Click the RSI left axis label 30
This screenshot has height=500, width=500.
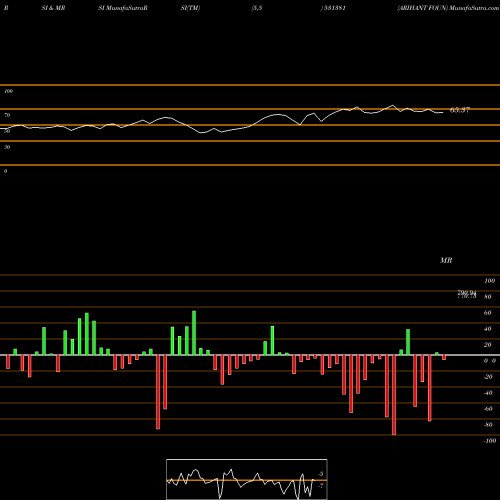(x=7, y=147)
